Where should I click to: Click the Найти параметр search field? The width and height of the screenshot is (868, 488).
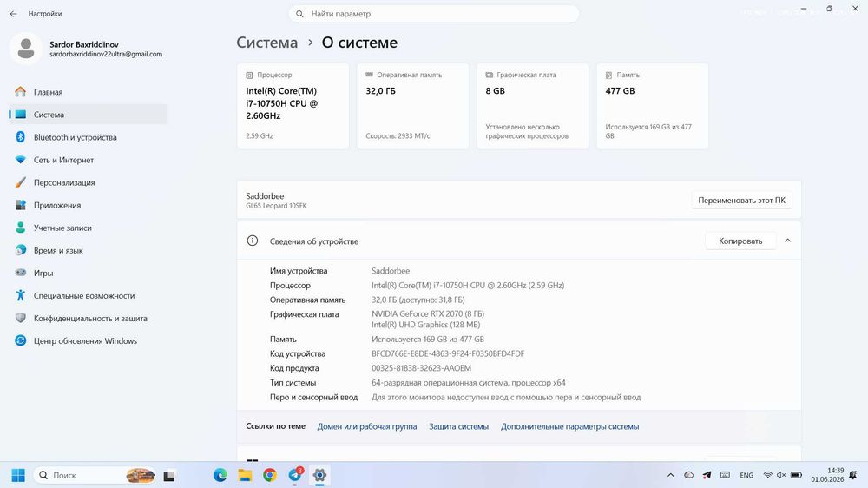click(x=433, y=14)
